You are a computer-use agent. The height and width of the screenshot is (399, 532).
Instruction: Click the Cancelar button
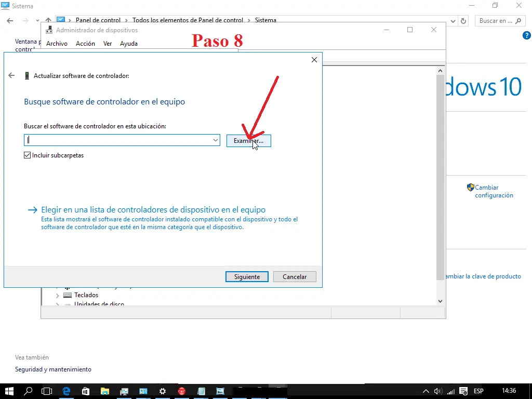click(x=295, y=276)
